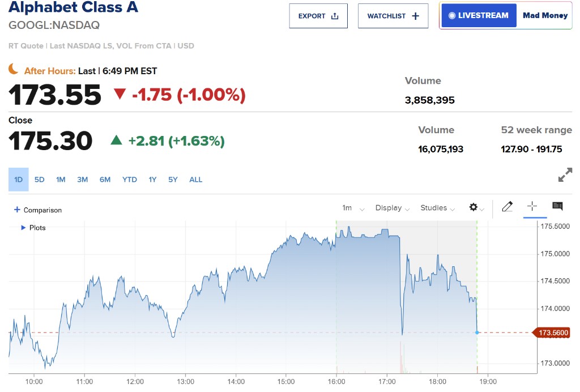
Task: Expand the Plots disclosure triangle
Action: point(23,227)
